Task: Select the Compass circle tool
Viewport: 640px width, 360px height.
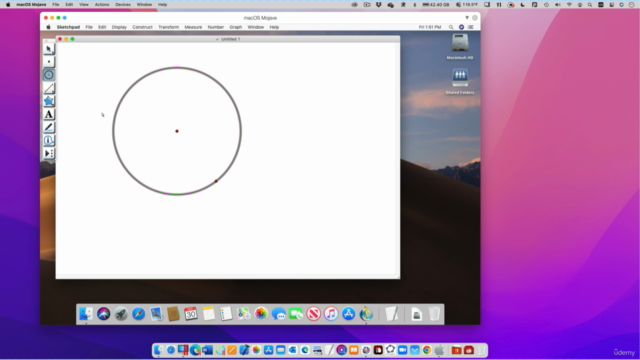Action: (x=49, y=75)
